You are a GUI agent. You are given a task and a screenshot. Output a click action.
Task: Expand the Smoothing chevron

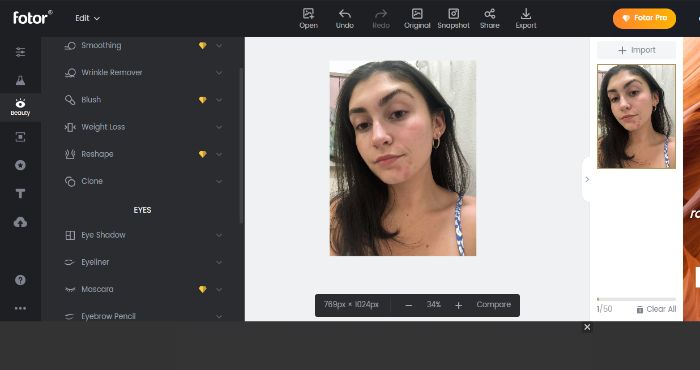219,46
